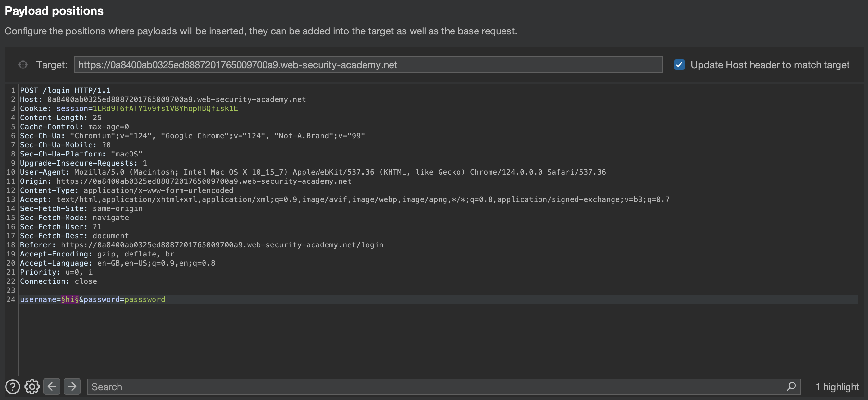Viewport: 868px width, 400px height.
Task: Click the User-Agent header line
Action: (313, 172)
